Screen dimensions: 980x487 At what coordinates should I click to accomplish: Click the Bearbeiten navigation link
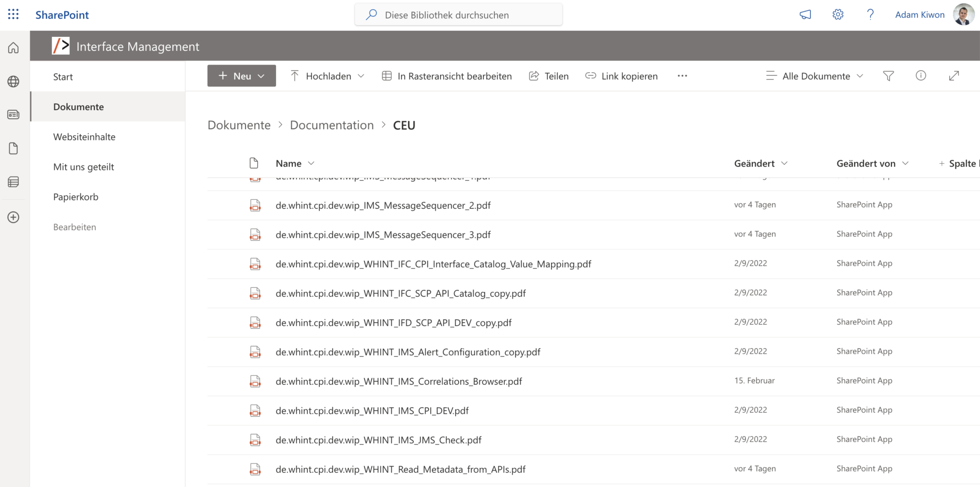[x=75, y=227]
